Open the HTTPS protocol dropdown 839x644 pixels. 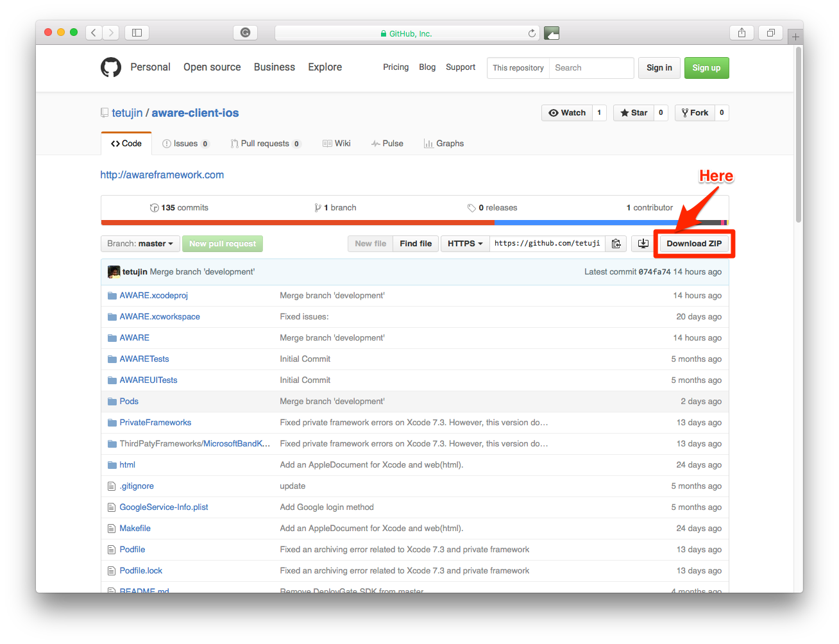tap(465, 244)
